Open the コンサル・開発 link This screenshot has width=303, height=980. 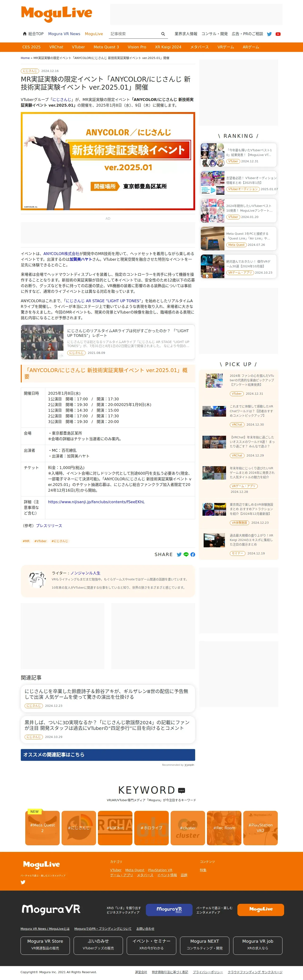tap(214, 34)
